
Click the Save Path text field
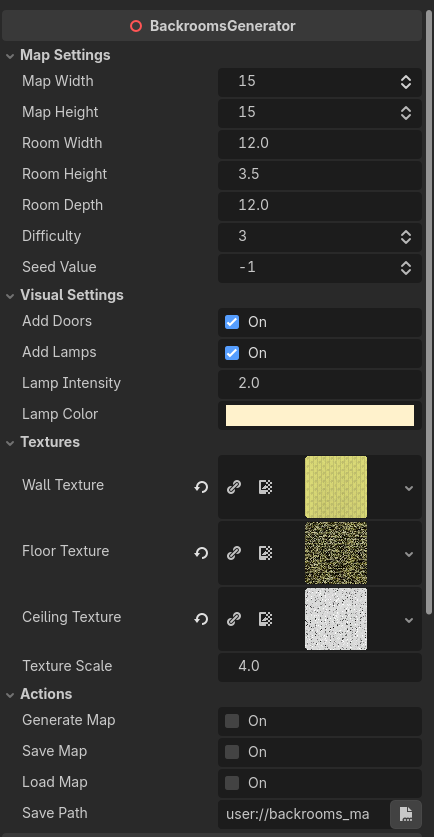click(x=303, y=814)
